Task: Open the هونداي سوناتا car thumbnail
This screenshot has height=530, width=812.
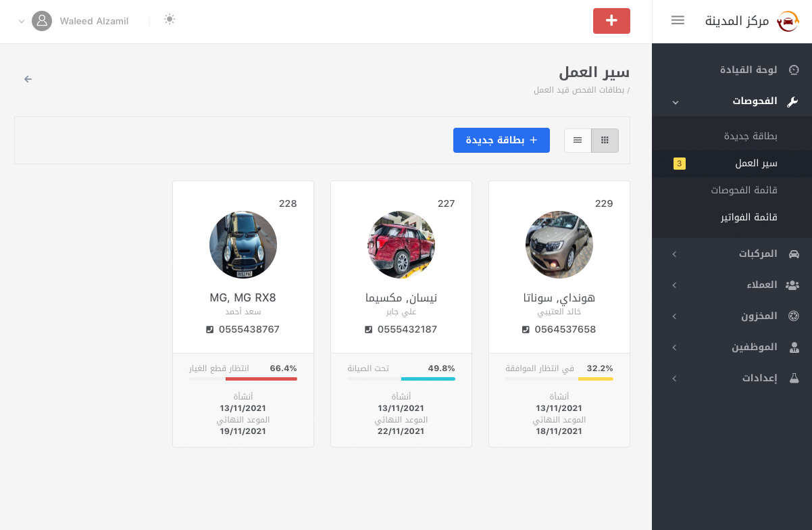Action: click(x=559, y=245)
